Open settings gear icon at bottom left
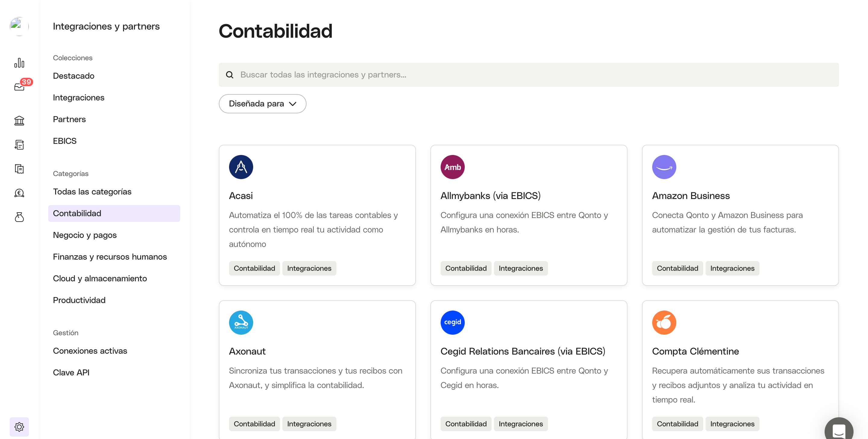 point(19,427)
